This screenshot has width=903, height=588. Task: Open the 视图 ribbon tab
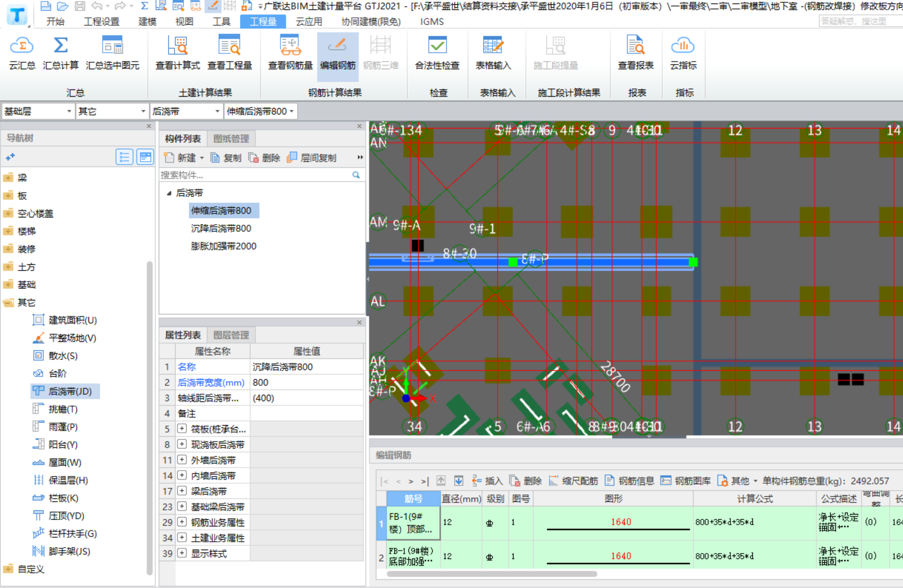click(184, 21)
